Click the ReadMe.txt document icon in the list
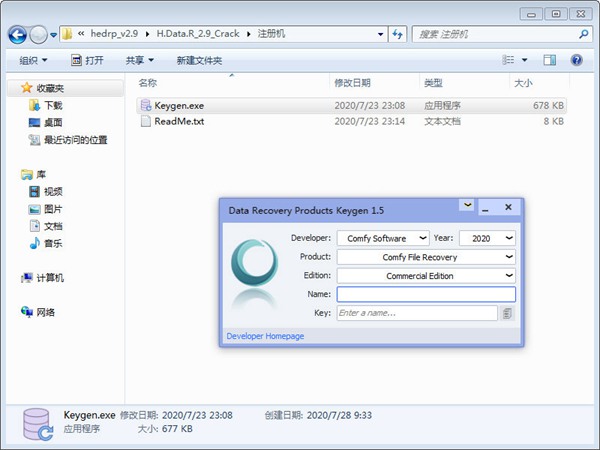Viewport: 600px width, 450px height. 145,121
